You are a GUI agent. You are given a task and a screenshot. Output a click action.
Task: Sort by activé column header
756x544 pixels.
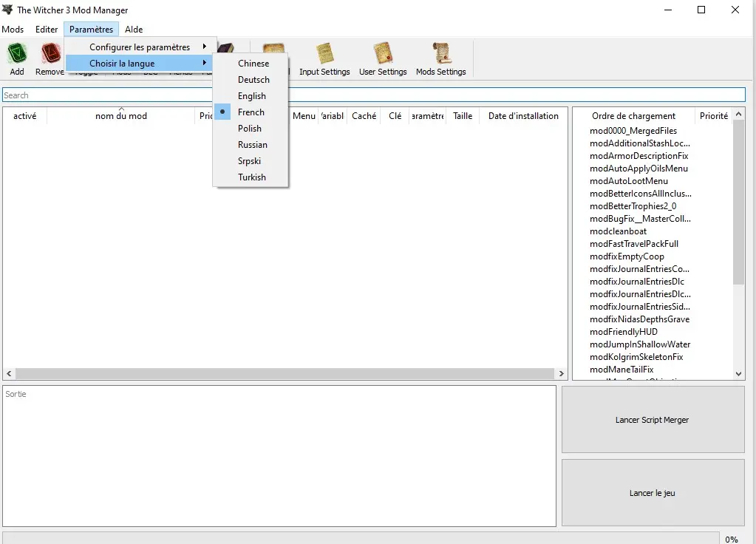(24, 116)
